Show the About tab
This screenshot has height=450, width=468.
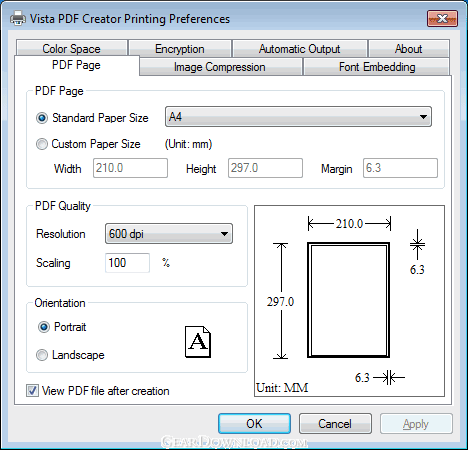[409, 49]
